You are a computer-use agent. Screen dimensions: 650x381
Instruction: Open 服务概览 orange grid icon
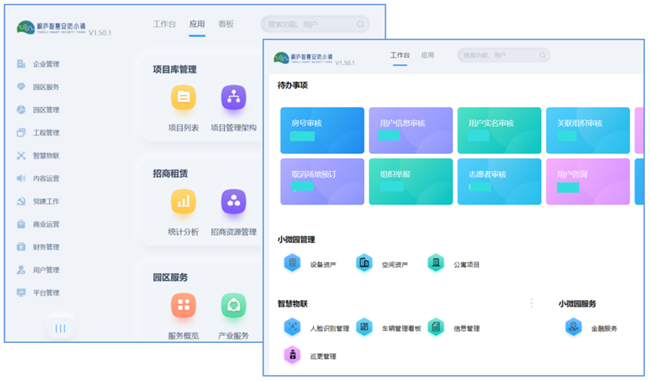click(x=183, y=306)
